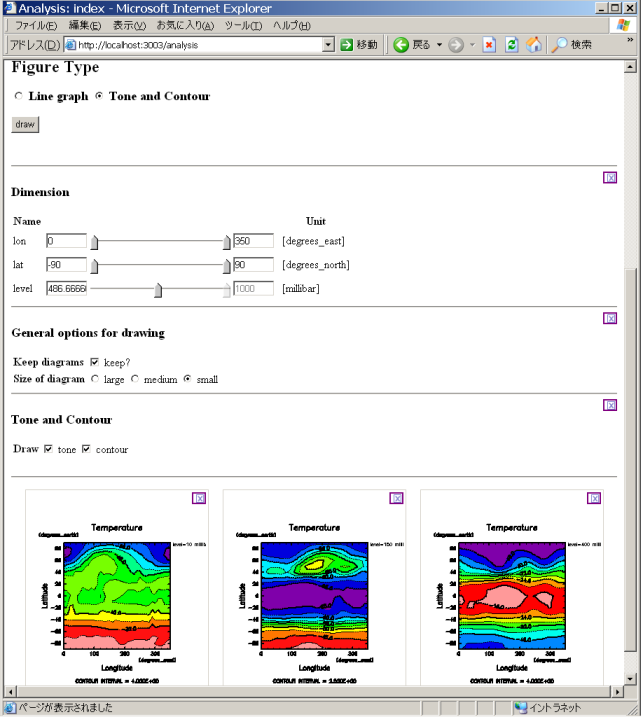Toggle the keep? diagrams checkbox
641x717 pixels.
click(95, 362)
